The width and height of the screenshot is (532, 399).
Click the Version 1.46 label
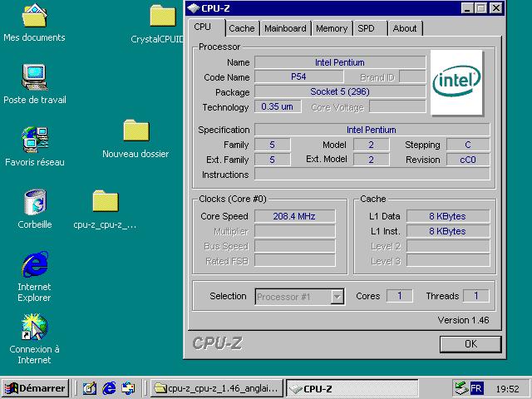464,320
